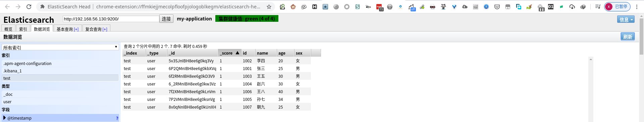Image resolution: width=644 pixels, height=122 pixels.
Task: Open the 信息 info dropdown
Action: [626, 19]
